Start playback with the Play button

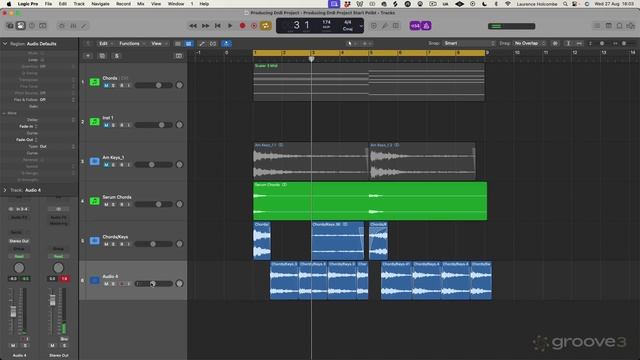click(x=230, y=26)
